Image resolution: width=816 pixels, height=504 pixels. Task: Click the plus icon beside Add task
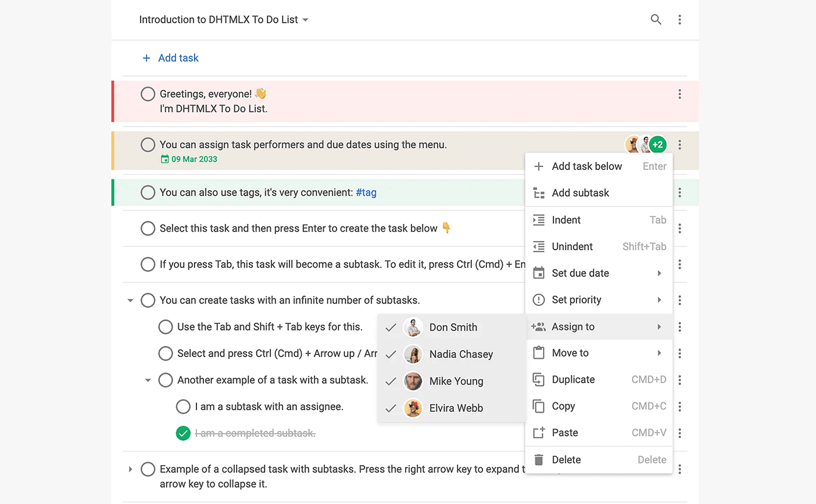[x=146, y=58]
